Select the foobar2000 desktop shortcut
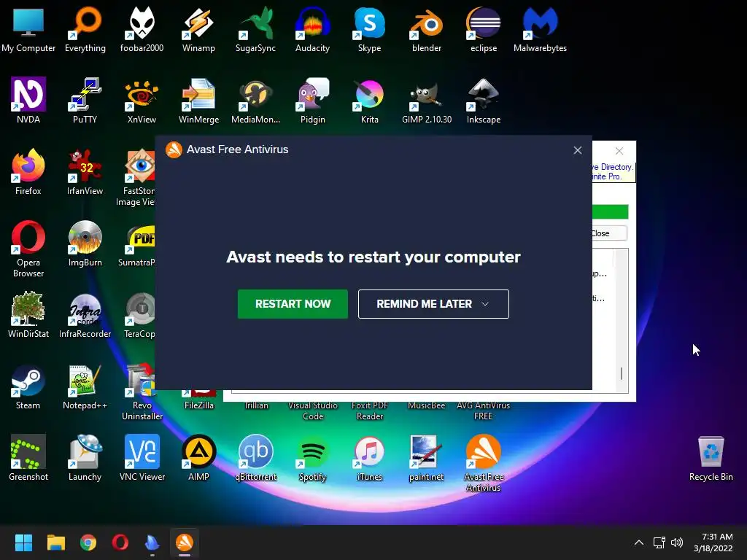This screenshot has height=560, width=747. 142,29
